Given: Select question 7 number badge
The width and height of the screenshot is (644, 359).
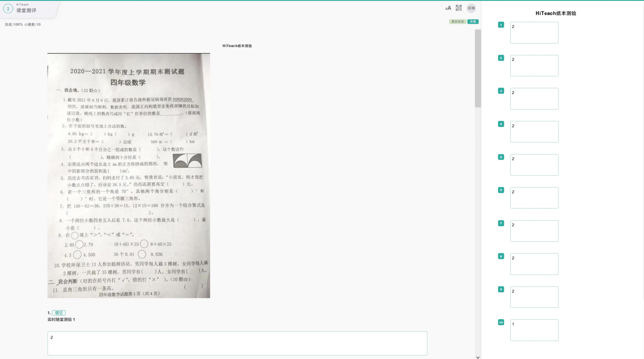Looking at the screenshot, I should [501, 223].
